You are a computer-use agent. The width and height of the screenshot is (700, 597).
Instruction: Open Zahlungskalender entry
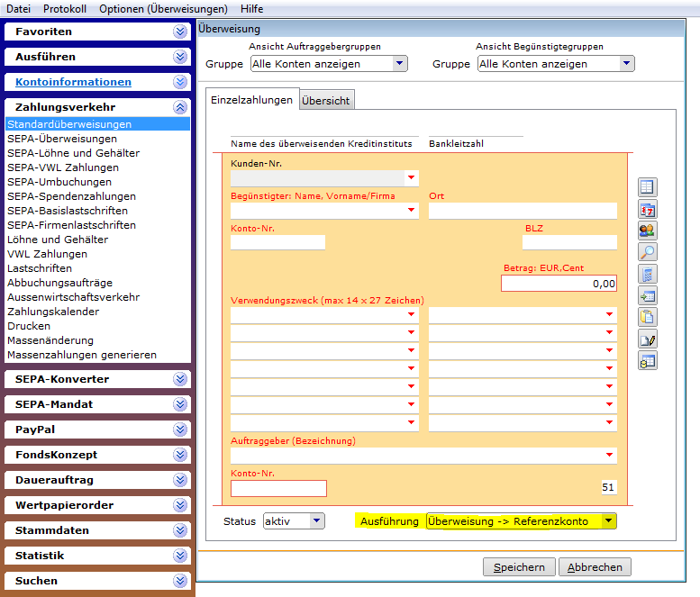coord(53,312)
